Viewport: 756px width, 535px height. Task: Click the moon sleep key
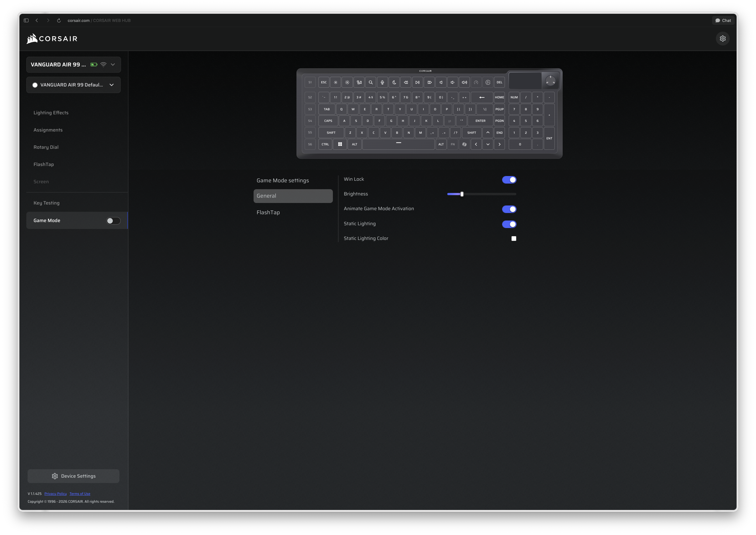pos(394,82)
